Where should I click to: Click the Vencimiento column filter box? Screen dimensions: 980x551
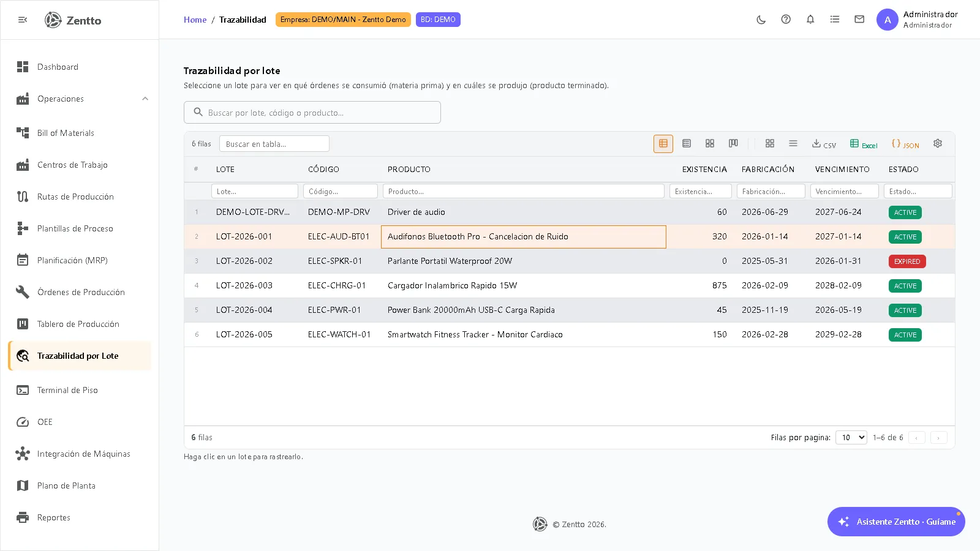coord(845,191)
